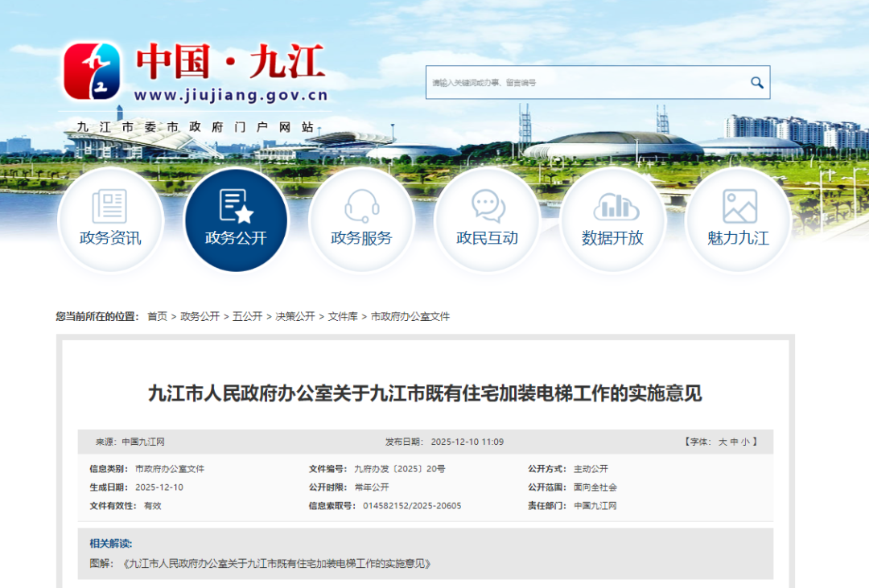Click the 公开方式 value 主动公开
The width and height of the screenshot is (869, 588).
pyautogui.click(x=591, y=469)
